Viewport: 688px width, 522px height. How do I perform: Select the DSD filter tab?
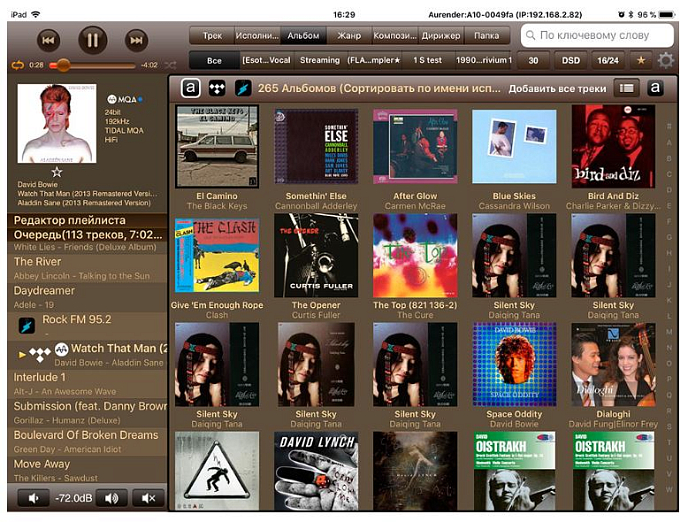[x=570, y=61]
